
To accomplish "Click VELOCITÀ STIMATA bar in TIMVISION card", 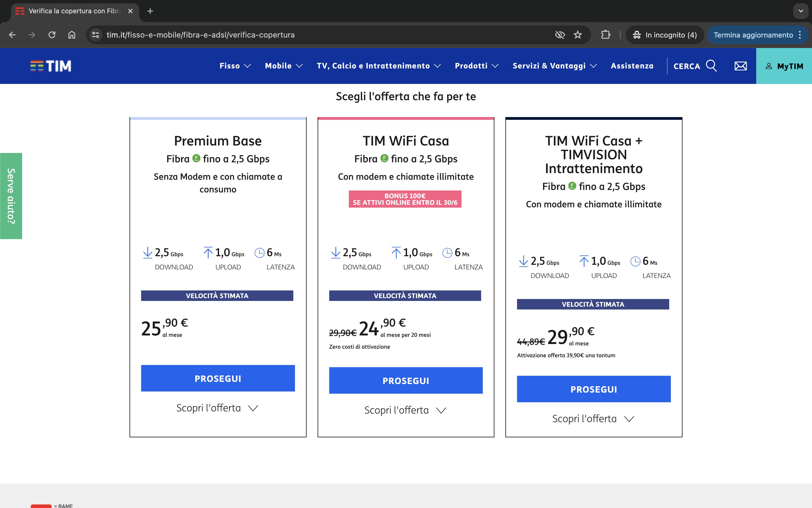I will (593, 304).
